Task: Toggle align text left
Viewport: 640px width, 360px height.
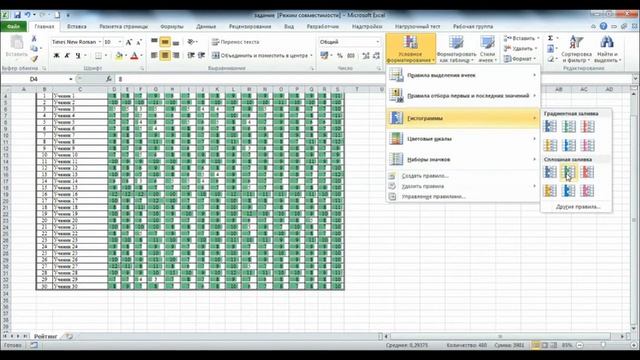Action: tap(154, 56)
